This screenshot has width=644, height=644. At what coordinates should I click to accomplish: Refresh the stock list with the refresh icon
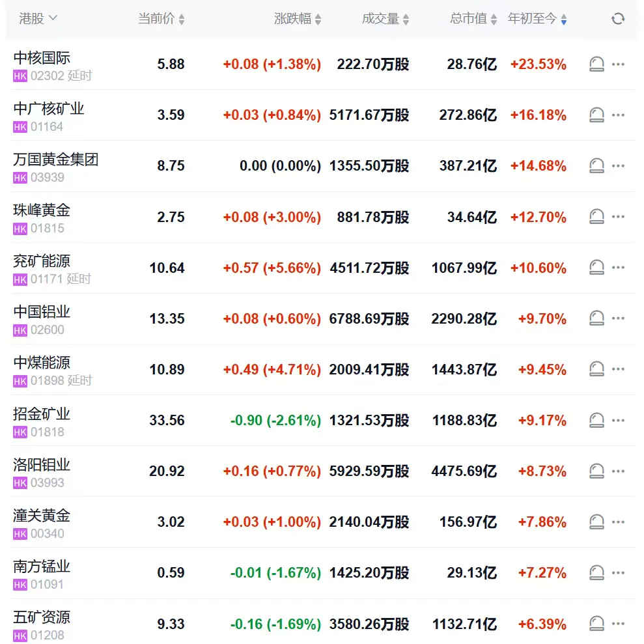pyautogui.click(x=618, y=18)
